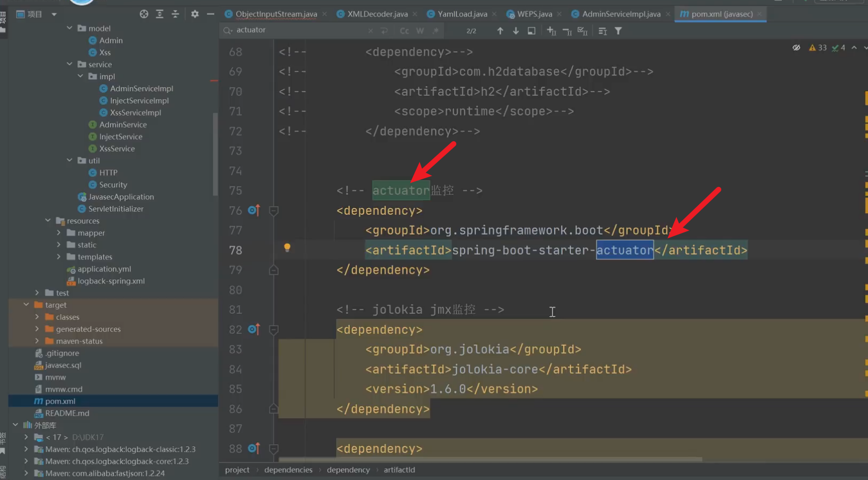Jump to next search occurrence arrow
Screen dimensions: 868x480
(515, 31)
